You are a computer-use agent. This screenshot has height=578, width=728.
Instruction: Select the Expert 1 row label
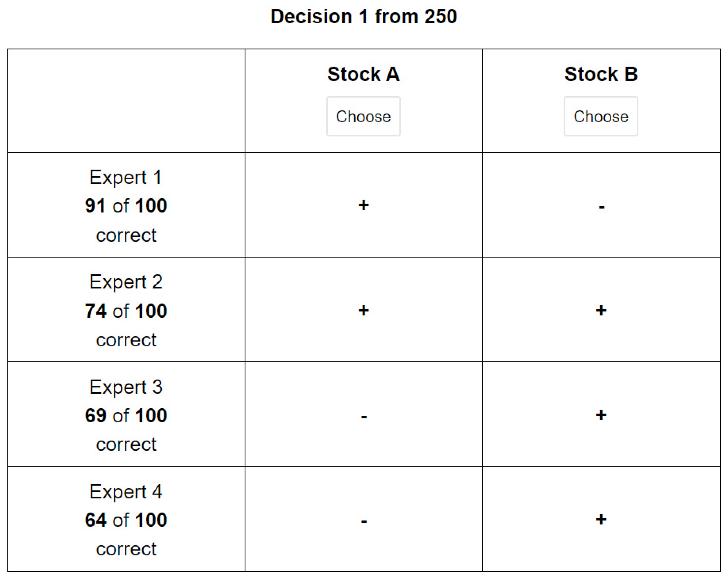point(126,177)
